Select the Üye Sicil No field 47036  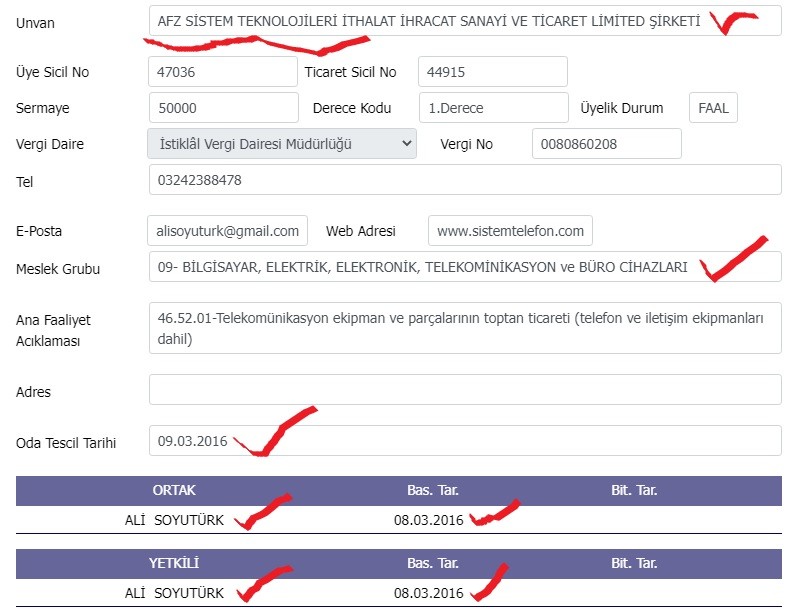tap(223, 72)
